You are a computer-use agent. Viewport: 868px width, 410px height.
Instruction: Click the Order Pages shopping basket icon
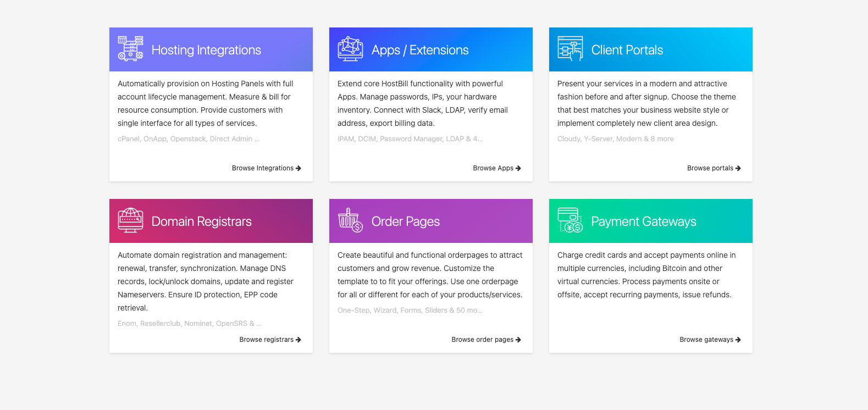350,220
